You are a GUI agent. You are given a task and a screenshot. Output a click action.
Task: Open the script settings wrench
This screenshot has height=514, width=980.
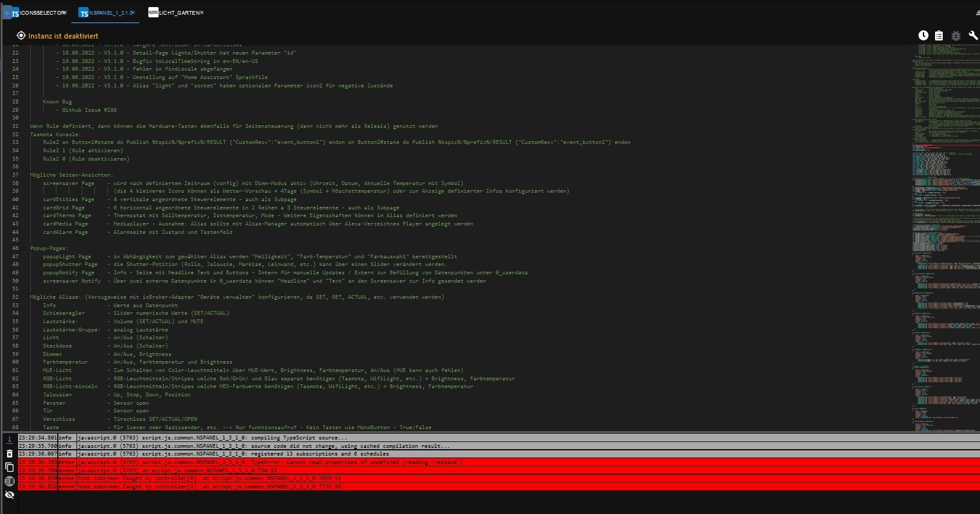[973, 36]
